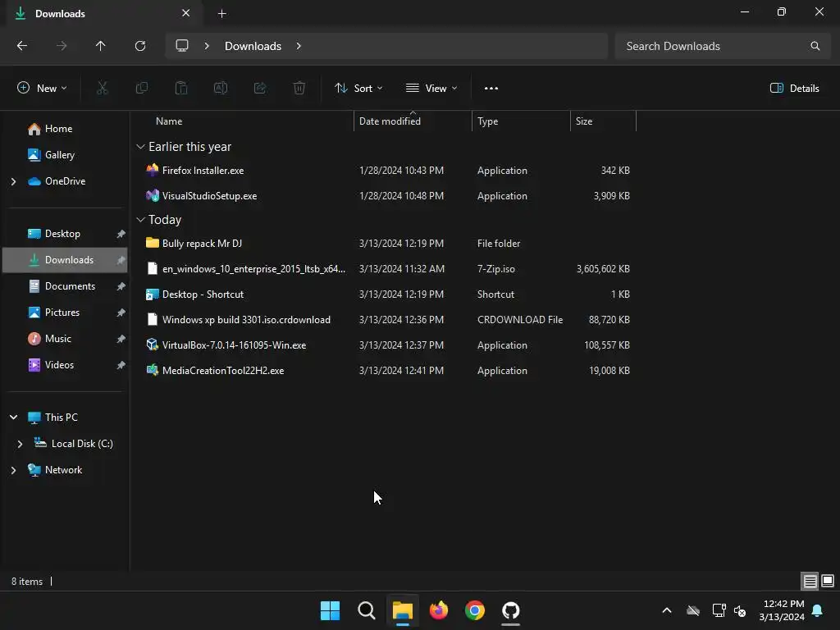Toggle the Details pane
840x630 pixels.
[794, 89]
